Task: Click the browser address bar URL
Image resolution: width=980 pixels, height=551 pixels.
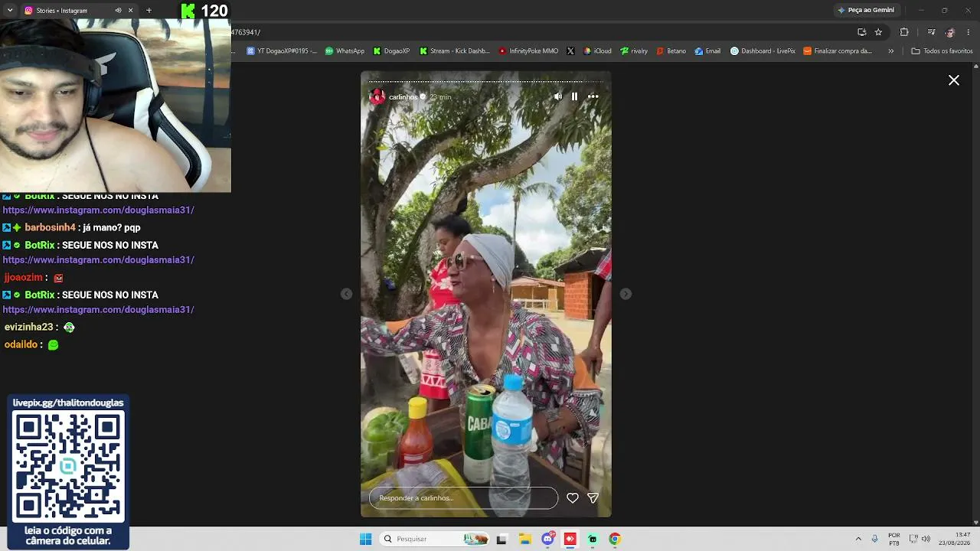Action: click(246, 32)
